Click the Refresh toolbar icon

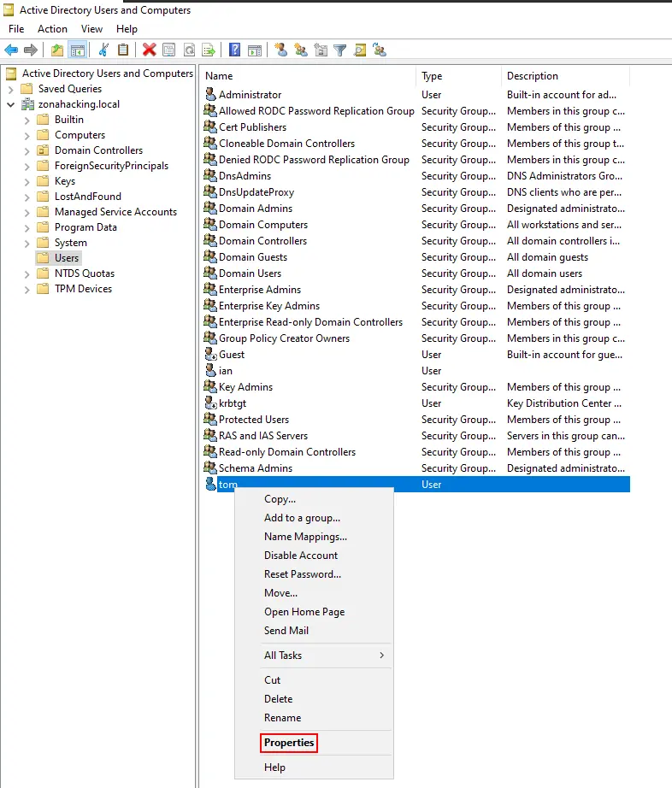[188, 50]
